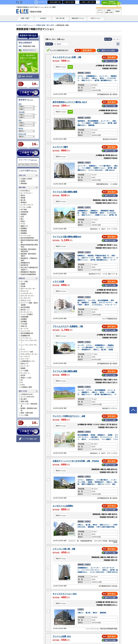Viewport: 138px width, 644px height.
Task: Open the 専有面積 下限なし dropdown
Action: click(x=27, y=115)
